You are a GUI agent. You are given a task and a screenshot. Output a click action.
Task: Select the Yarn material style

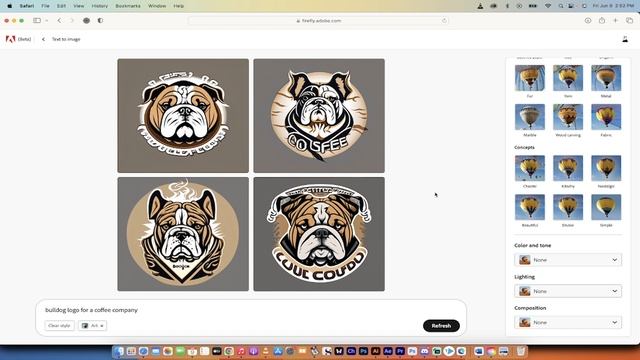[x=568, y=78]
